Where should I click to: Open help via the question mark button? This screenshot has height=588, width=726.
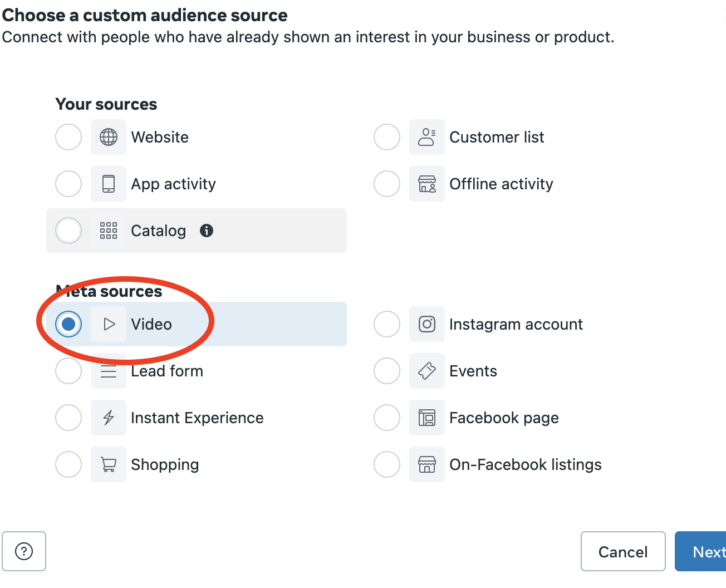pyautogui.click(x=24, y=551)
